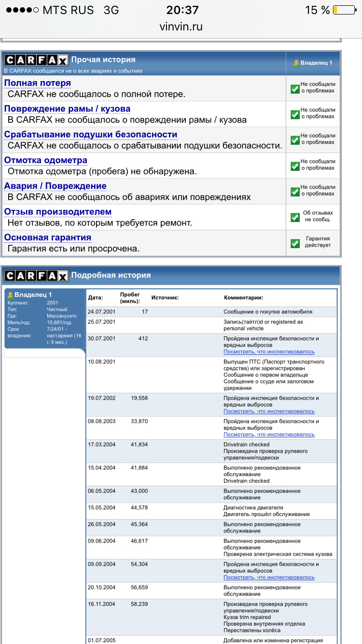This screenshot has height=644, width=362.
Task: Select mileage value 56,659
Action: [x=139, y=588]
